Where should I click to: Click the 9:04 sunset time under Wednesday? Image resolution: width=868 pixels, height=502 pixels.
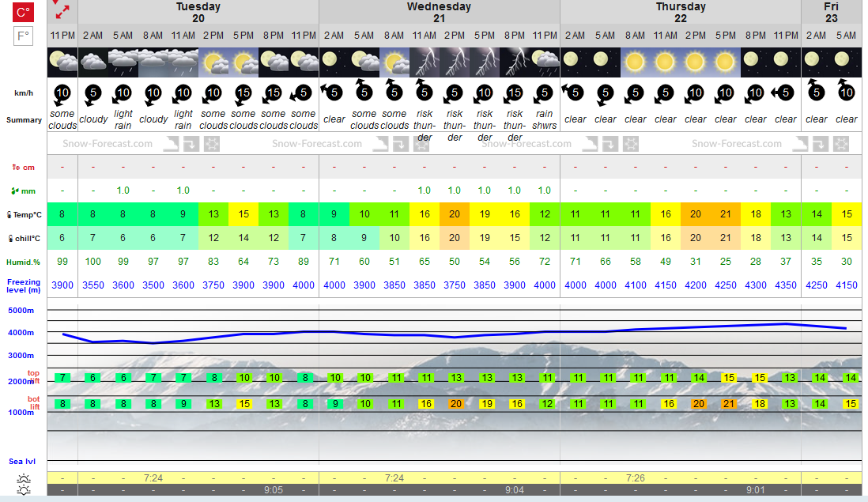pos(515,490)
